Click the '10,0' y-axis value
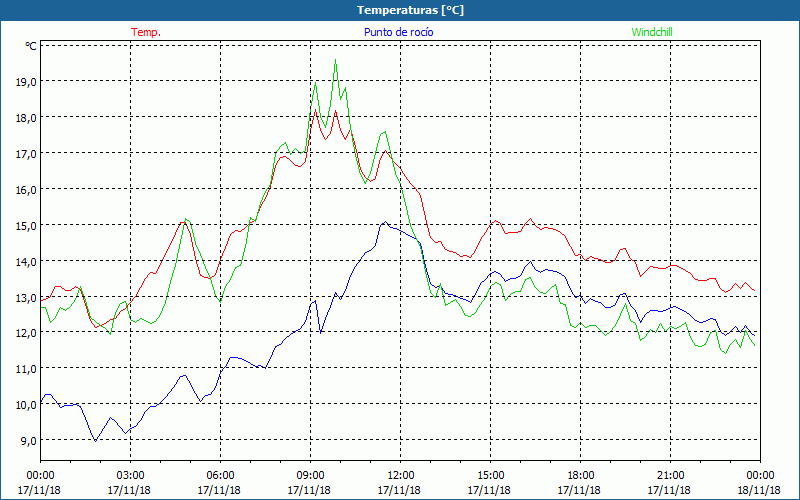 [x=26, y=405]
